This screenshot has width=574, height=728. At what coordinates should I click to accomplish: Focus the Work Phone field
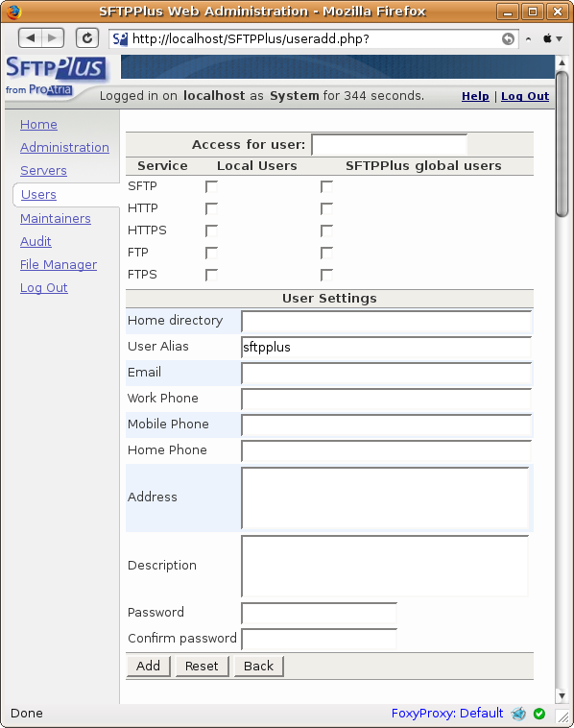(386, 399)
